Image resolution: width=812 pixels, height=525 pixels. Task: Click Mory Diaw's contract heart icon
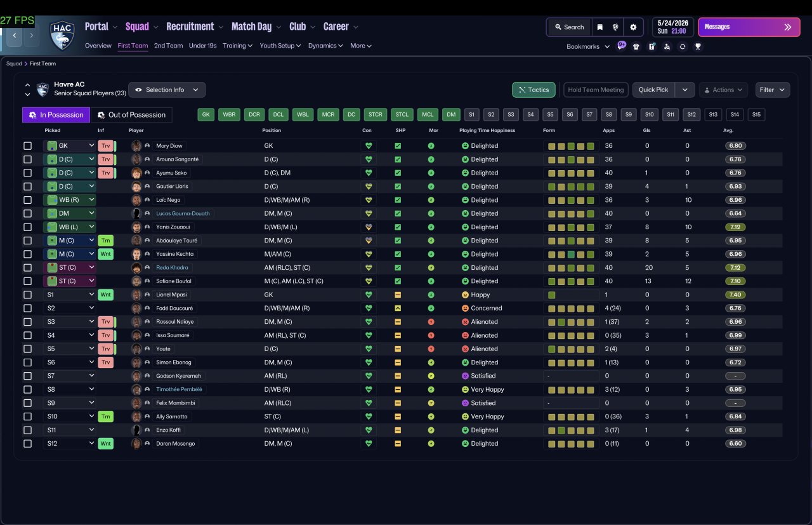click(368, 146)
